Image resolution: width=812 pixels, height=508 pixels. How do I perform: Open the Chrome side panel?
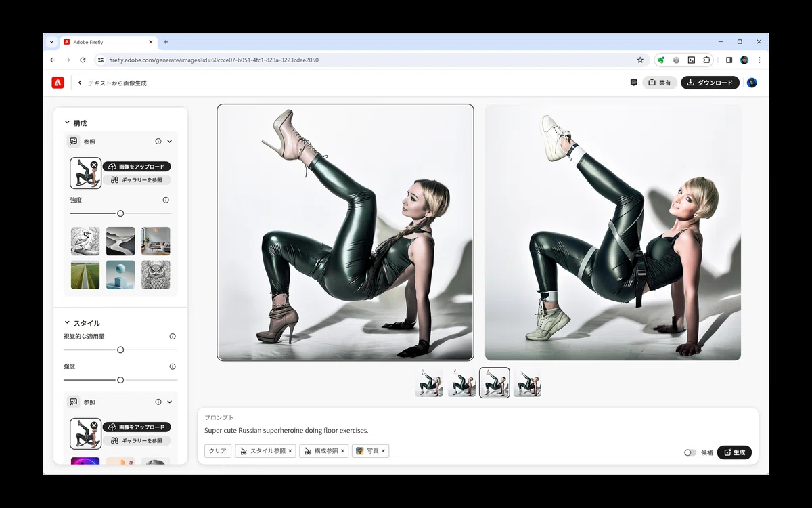pos(729,60)
